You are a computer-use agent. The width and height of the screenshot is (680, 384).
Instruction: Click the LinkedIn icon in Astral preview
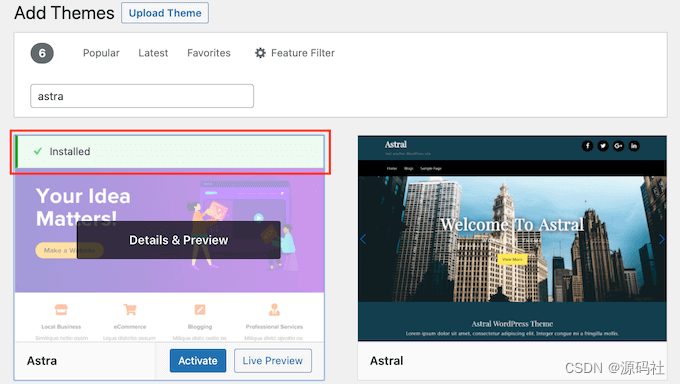click(634, 146)
